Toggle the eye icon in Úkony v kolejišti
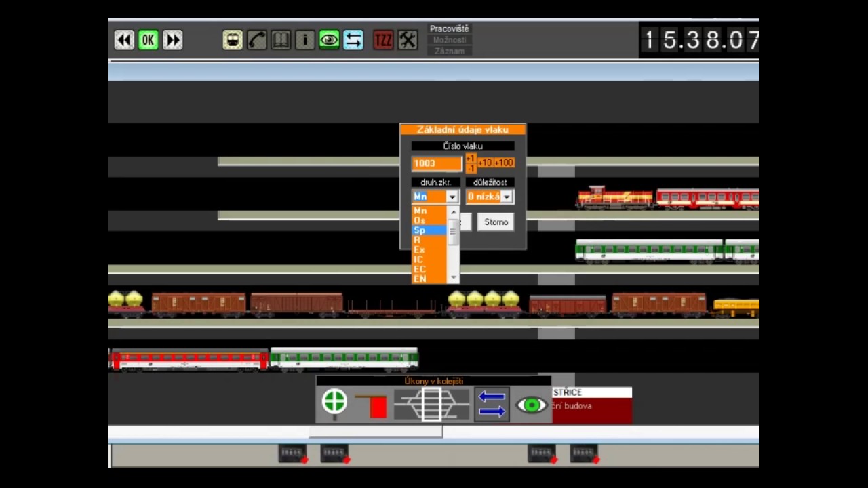The width and height of the screenshot is (868, 488). tap(532, 405)
